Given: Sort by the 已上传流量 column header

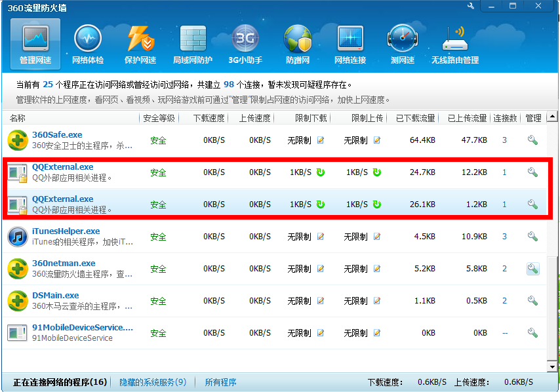Looking at the screenshot, I should coord(467,118).
